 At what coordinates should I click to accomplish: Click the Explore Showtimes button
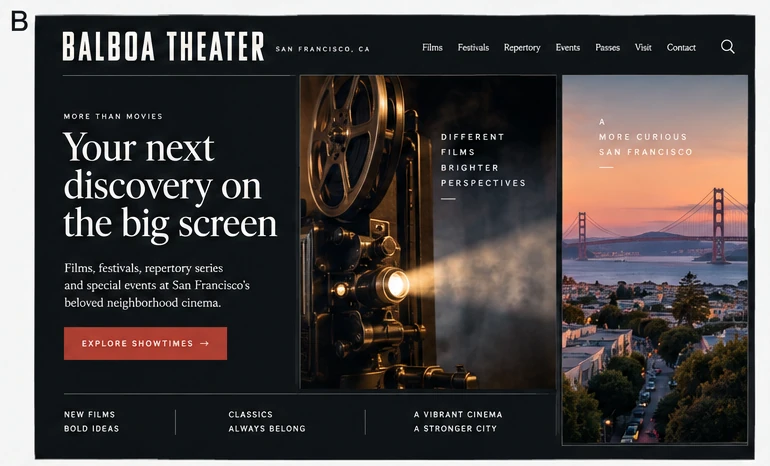click(x=145, y=343)
